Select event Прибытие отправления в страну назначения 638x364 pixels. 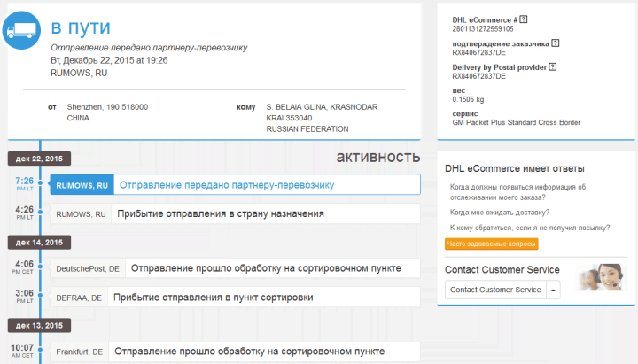point(235,214)
